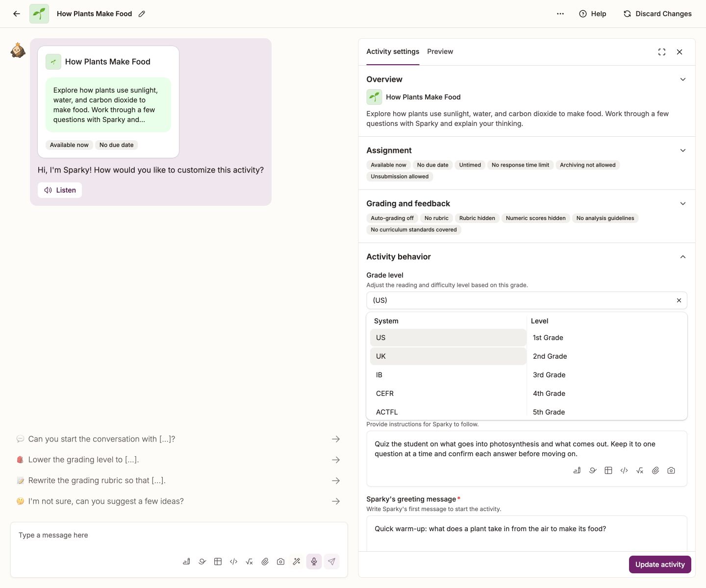Play Sparky's message with Listen

tap(60, 190)
